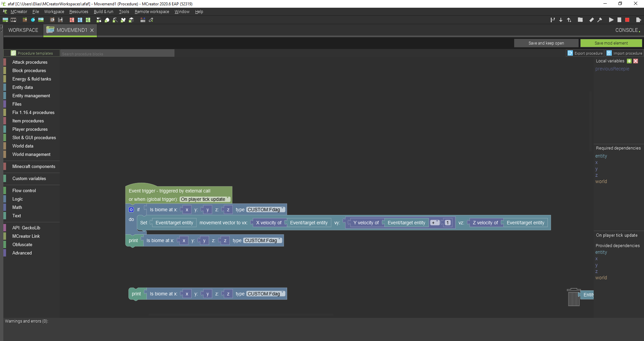Open the armor texture pack tool

[x=99, y=20]
